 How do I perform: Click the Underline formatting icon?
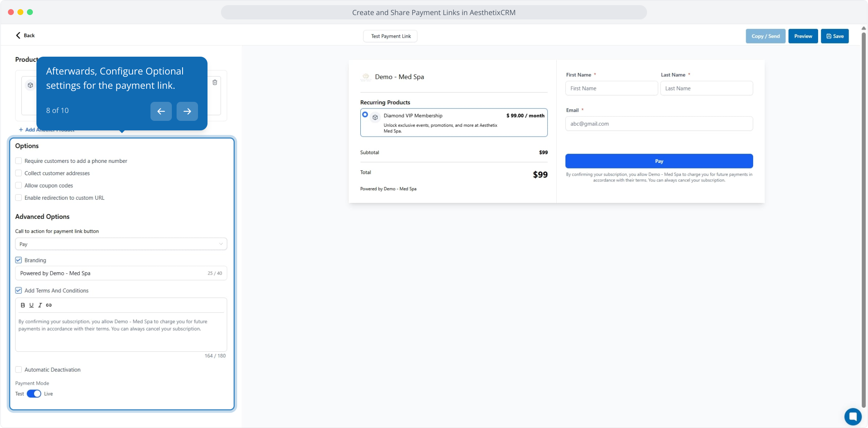pyautogui.click(x=31, y=305)
